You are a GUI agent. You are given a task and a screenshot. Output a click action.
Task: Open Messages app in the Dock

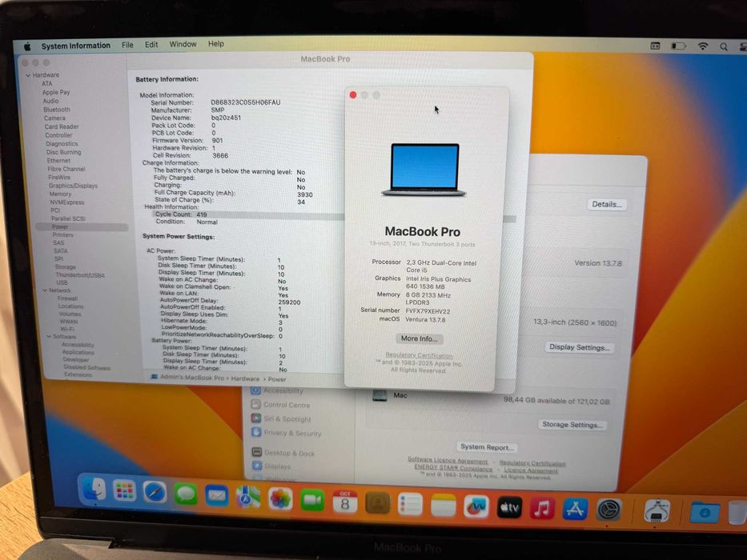[x=186, y=494]
